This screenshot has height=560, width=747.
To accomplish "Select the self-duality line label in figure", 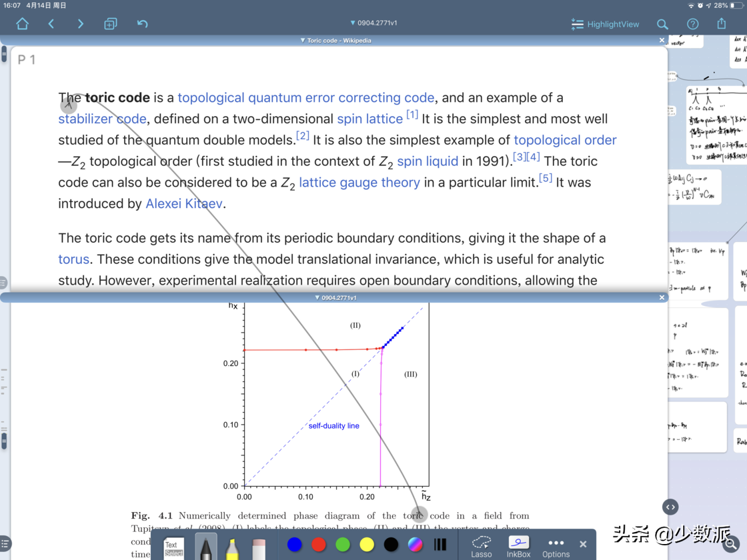I will pyautogui.click(x=333, y=426).
